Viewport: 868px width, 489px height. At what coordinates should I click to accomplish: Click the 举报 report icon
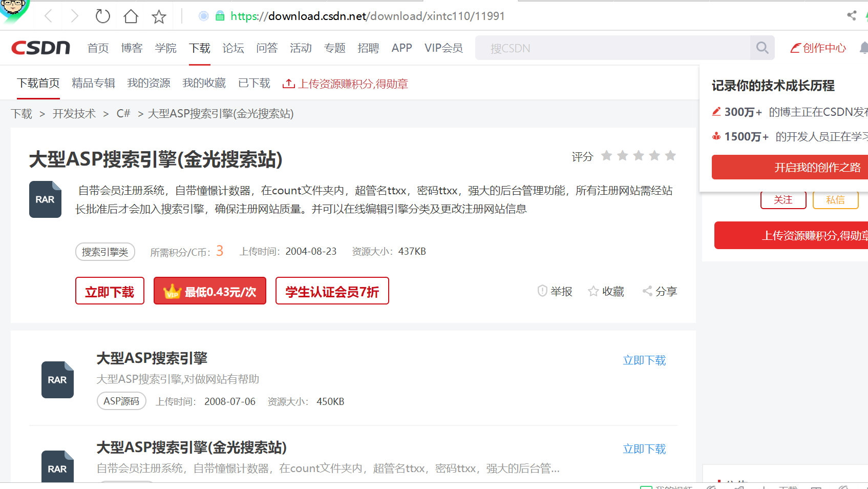pos(542,291)
